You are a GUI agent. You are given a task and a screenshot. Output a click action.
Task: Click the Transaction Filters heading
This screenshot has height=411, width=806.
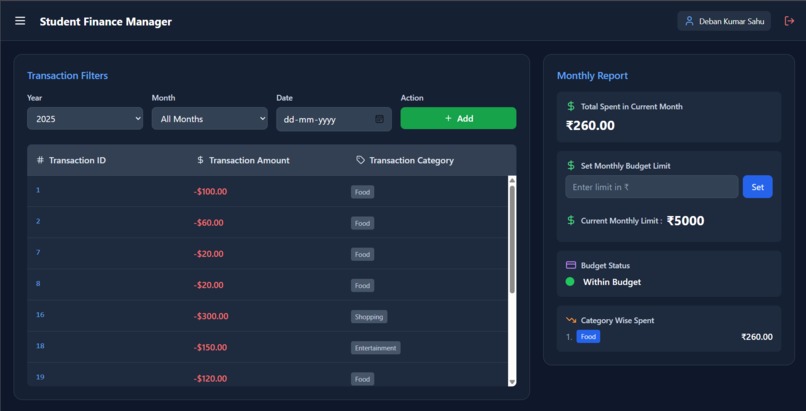tap(67, 76)
